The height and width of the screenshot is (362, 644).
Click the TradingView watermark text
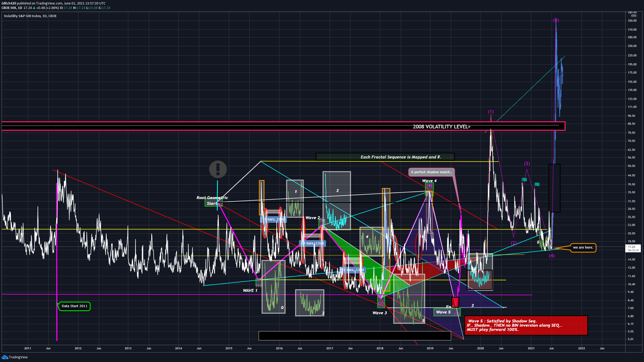(18, 357)
